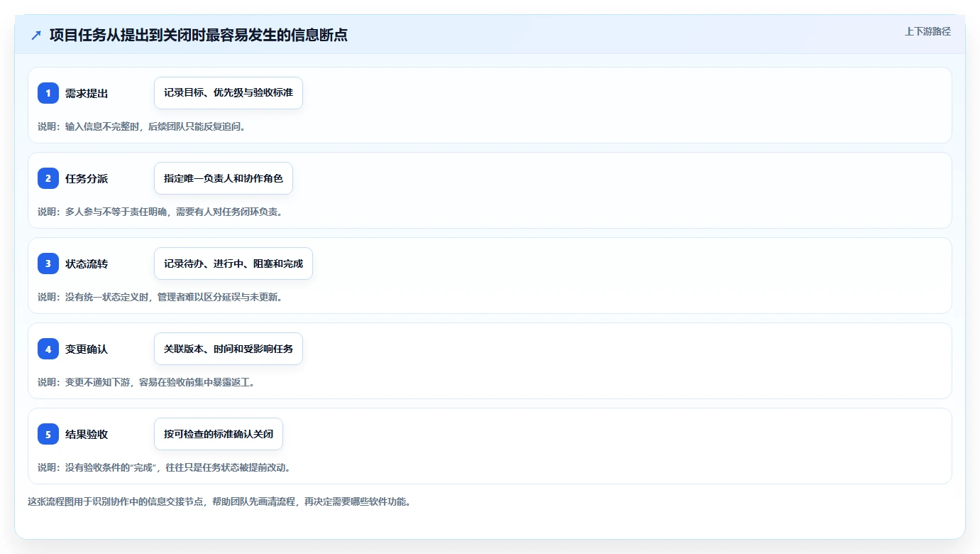980x554 pixels.
Task: Click the footer caption 这张流程图用于识别协作中的信息交接节点
Action: click(219, 501)
